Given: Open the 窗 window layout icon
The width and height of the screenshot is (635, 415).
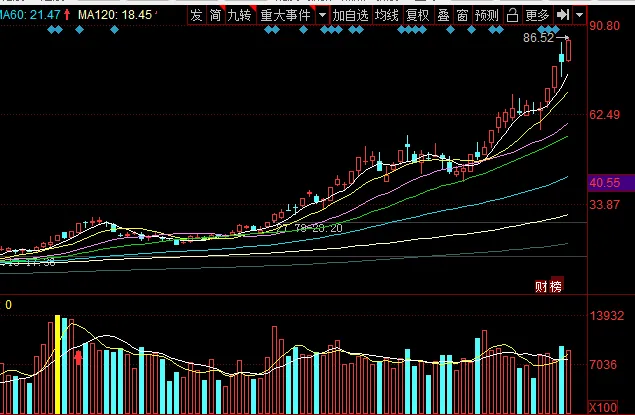Looking at the screenshot, I should pyautogui.click(x=461, y=15).
